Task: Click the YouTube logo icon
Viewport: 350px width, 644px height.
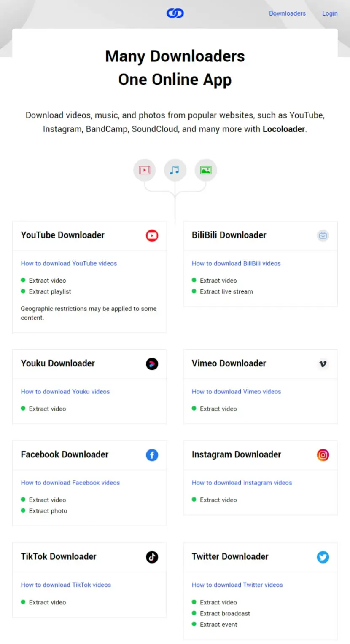Action: (x=152, y=235)
